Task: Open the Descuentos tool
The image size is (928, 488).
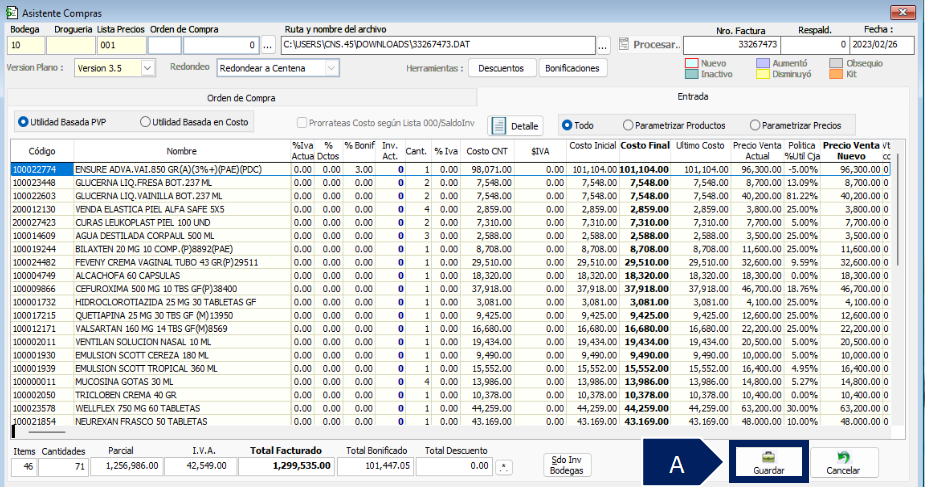Action: [x=501, y=68]
